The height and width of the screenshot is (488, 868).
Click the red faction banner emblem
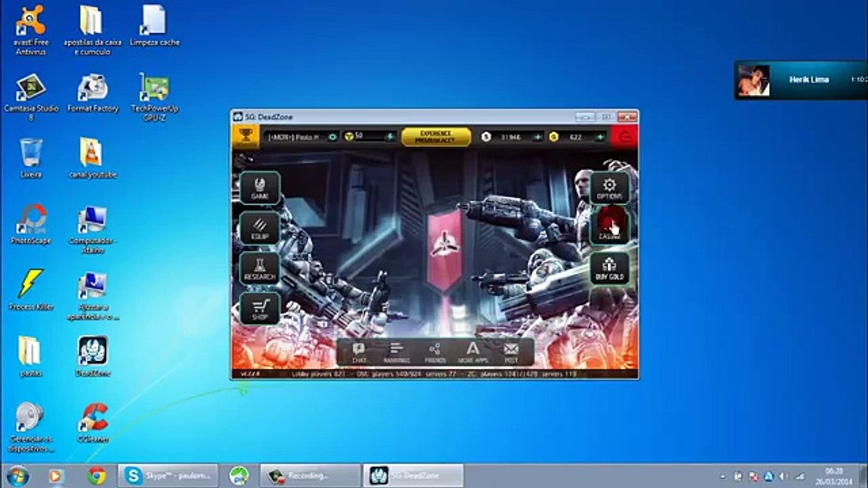445,246
